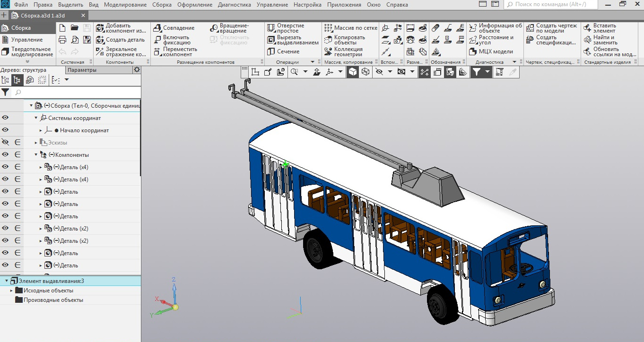Viewport: 644px width, 342px height.
Task: Open the Диагностика menu in menu bar
Action: click(235, 5)
